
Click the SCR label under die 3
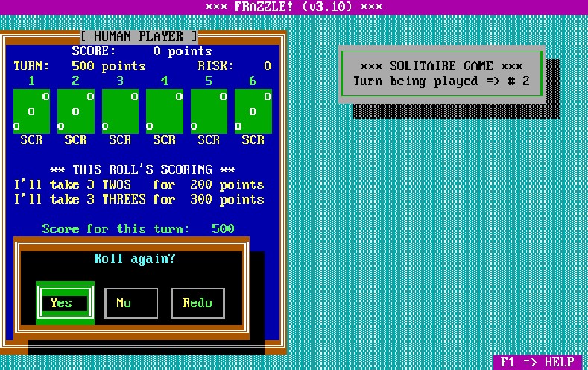[120, 139]
